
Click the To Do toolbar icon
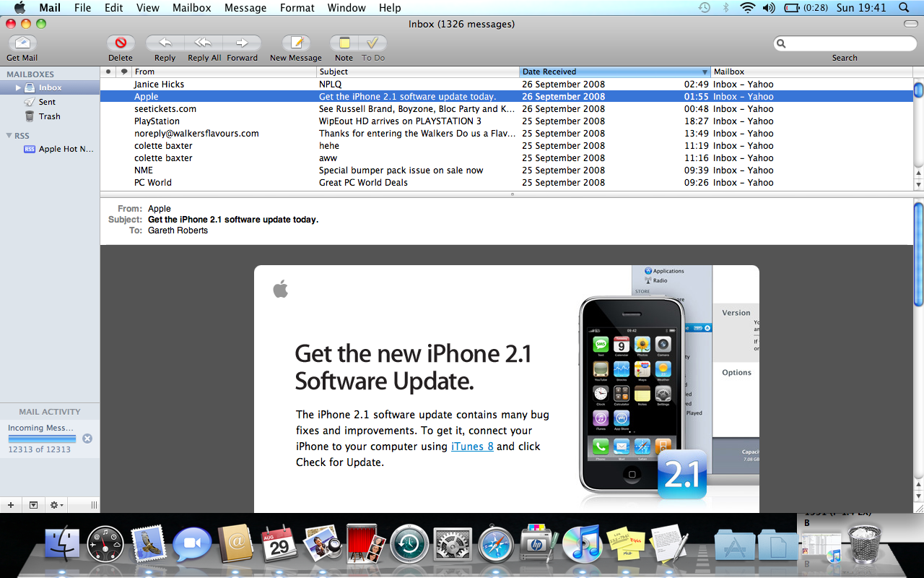(x=373, y=43)
